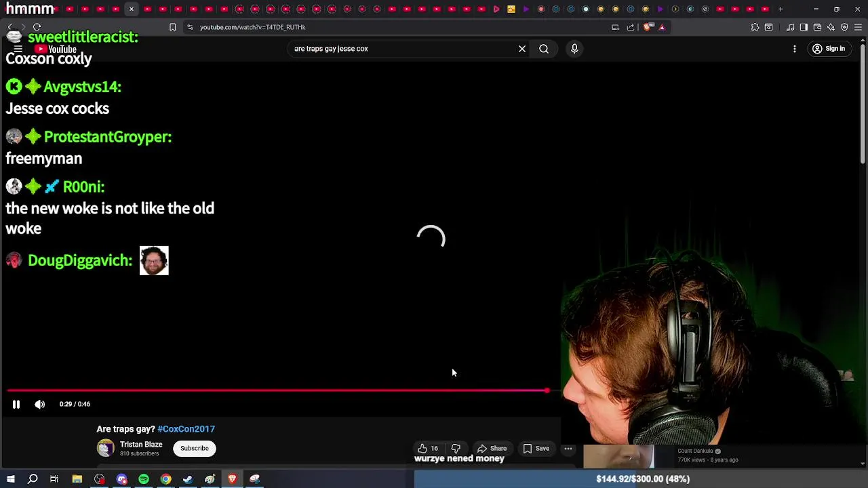Open Leo AI sparkle icon
The width and height of the screenshot is (868, 488).
tap(831, 27)
